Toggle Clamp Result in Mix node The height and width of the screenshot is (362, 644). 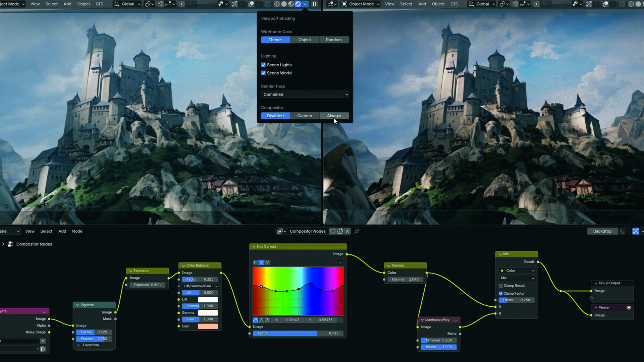coord(501,286)
